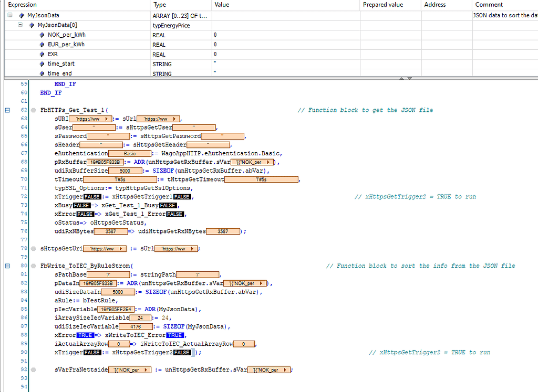The width and height of the screenshot is (538, 392).
Task: Collapse the MyJsonData tree node
Action: [x=9, y=15]
